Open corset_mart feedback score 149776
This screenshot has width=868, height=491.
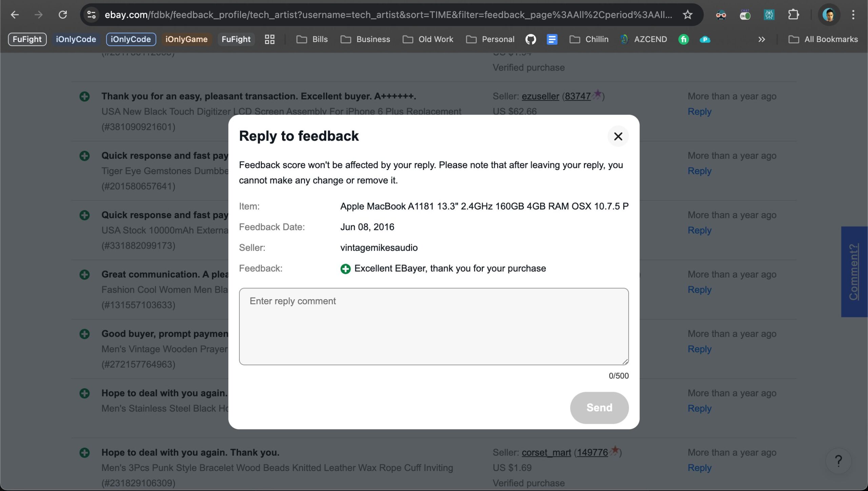tap(592, 452)
